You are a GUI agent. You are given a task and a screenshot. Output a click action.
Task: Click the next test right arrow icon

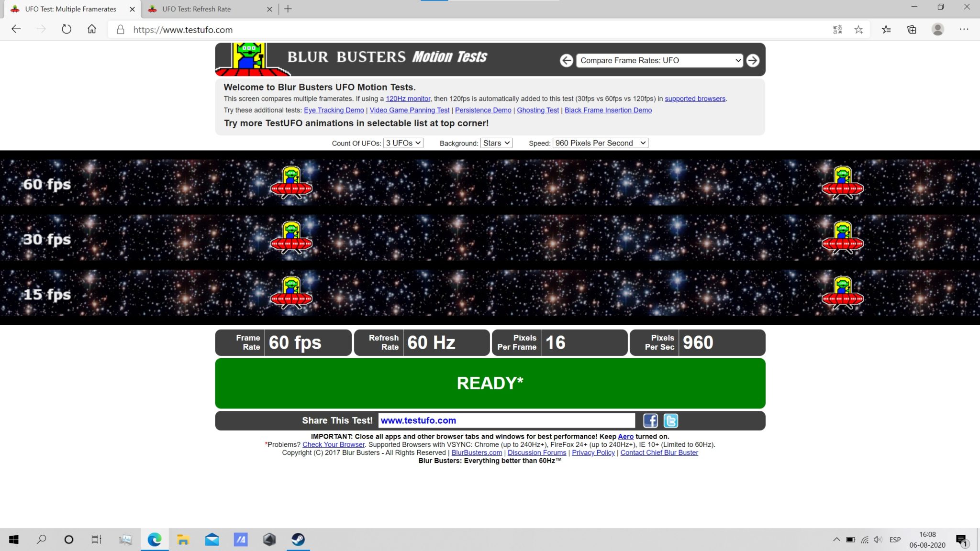tap(753, 60)
